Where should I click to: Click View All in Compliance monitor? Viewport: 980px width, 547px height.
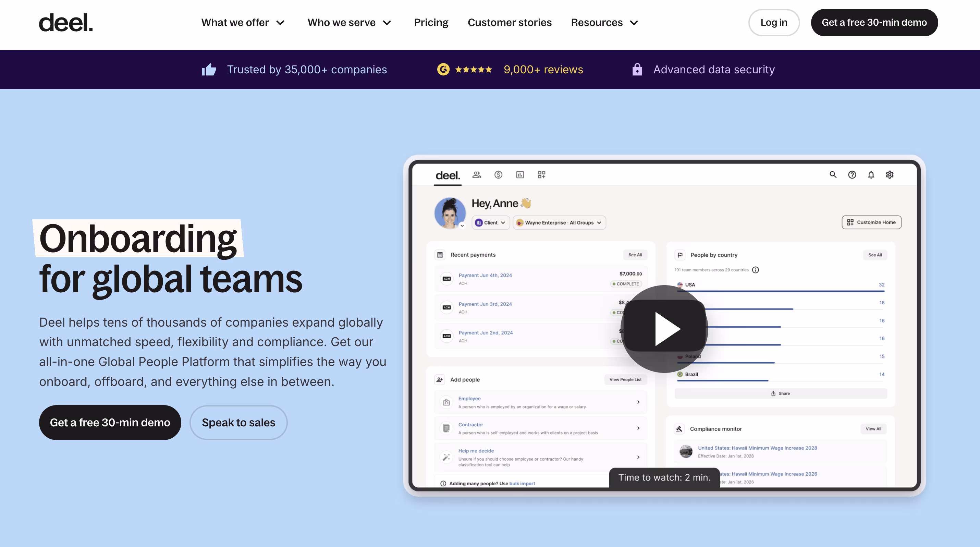(873, 429)
